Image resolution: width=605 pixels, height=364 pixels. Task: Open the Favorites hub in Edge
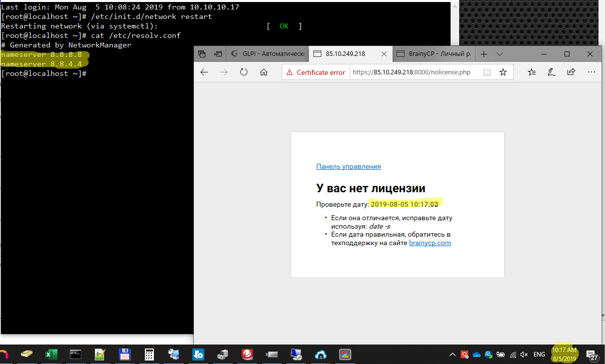pyautogui.click(x=531, y=72)
